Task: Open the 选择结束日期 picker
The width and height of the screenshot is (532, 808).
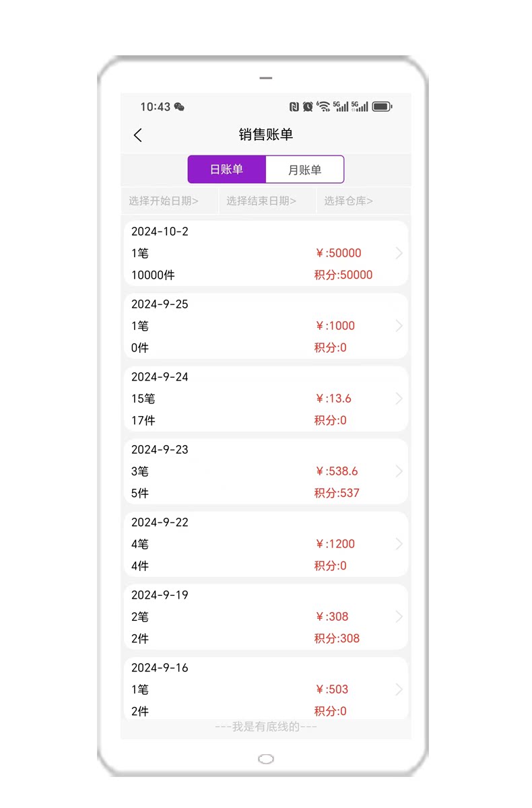Action: click(261, 201)
